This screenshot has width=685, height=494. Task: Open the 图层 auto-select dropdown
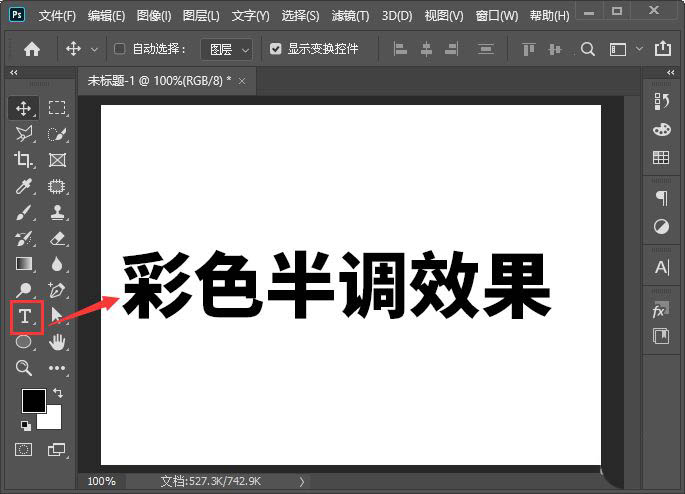click(226, 49)
